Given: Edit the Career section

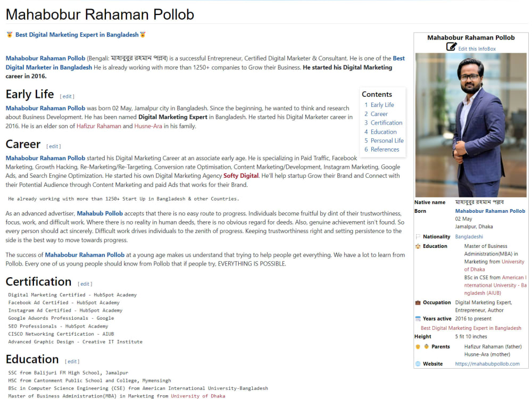Looking at the screenshot, I should pos(54,146).
